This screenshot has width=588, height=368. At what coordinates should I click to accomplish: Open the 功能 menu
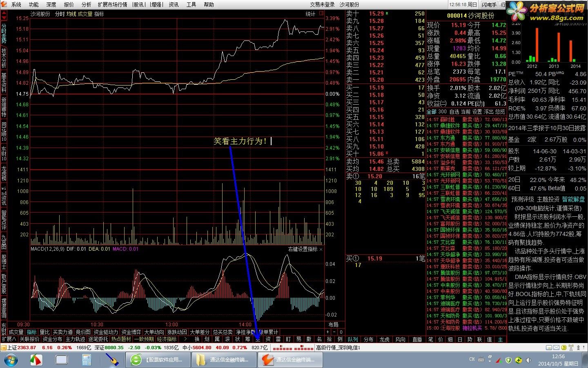pos(34,4)
